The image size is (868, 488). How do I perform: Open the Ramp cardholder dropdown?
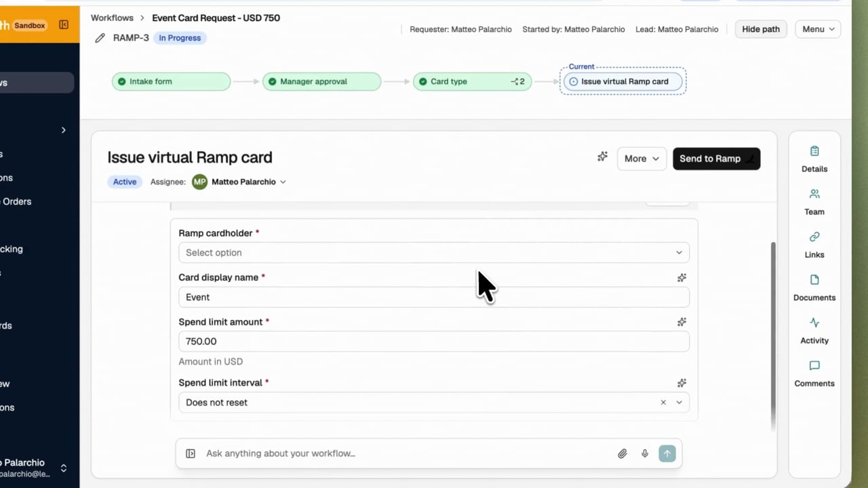(x=434, y=253)
